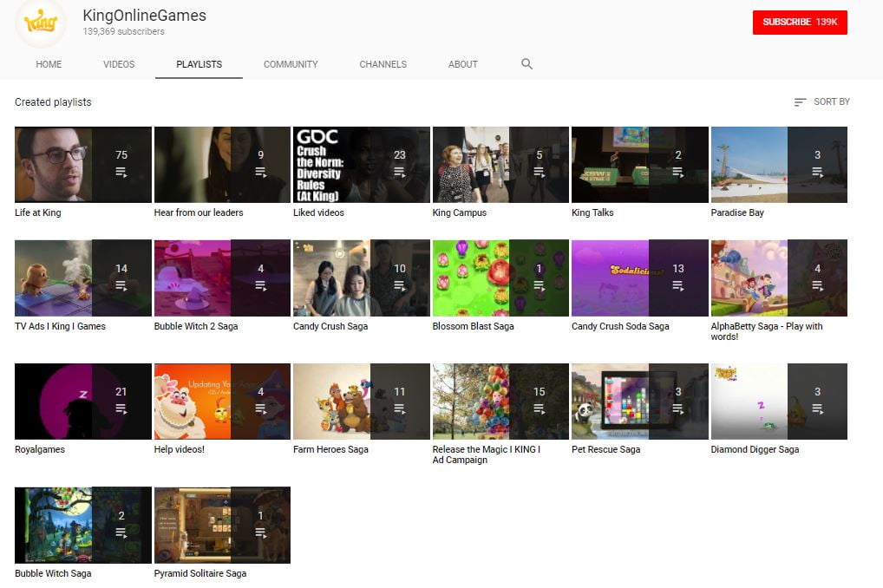Click playlist icon on King Talks thumbnail
Viewport: 883px width, 588px height.
tap(678, 173)
